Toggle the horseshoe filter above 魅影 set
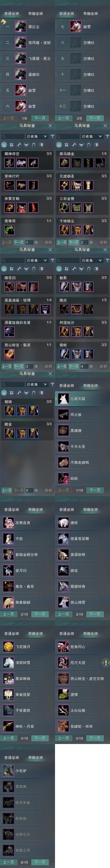Image resolution: width=110 pixels, height=868 pixels. (x=89, y=269)
